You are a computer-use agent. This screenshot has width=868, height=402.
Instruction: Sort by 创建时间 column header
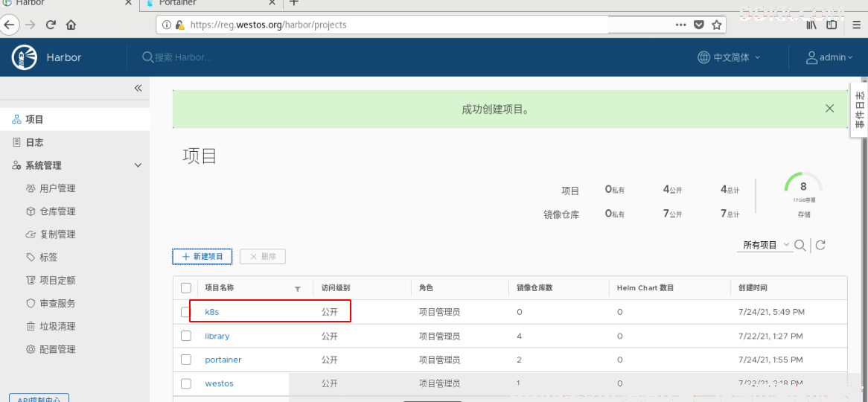(753, 288)
